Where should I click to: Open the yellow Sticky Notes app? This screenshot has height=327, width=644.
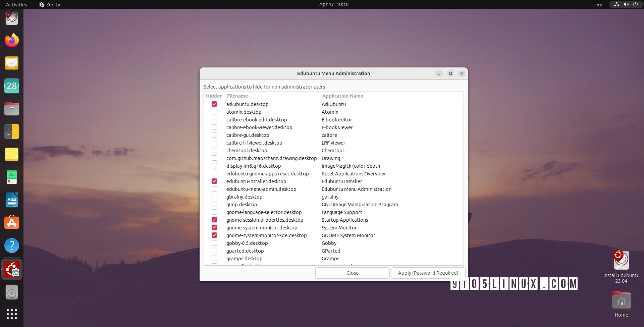pos(12,154)
